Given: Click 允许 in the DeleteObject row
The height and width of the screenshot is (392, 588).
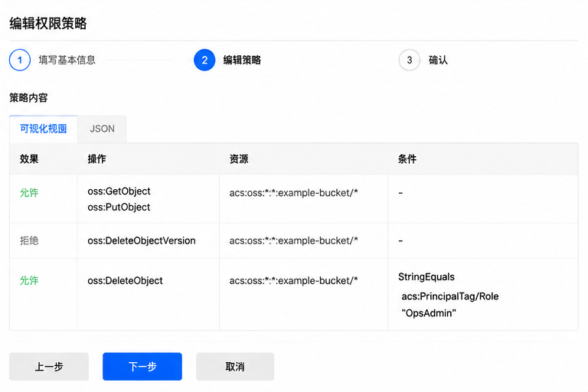Looking at the screenshot, I should [29, 280].
